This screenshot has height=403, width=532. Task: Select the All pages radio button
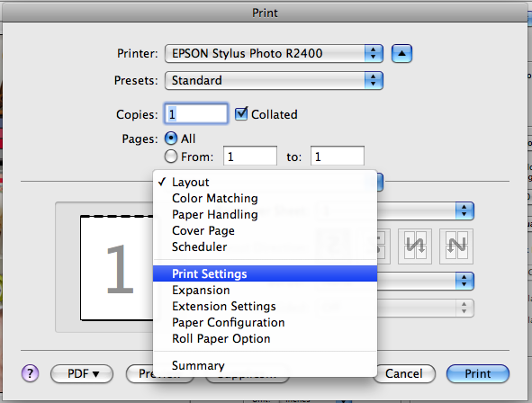click(x=171, y=139)
